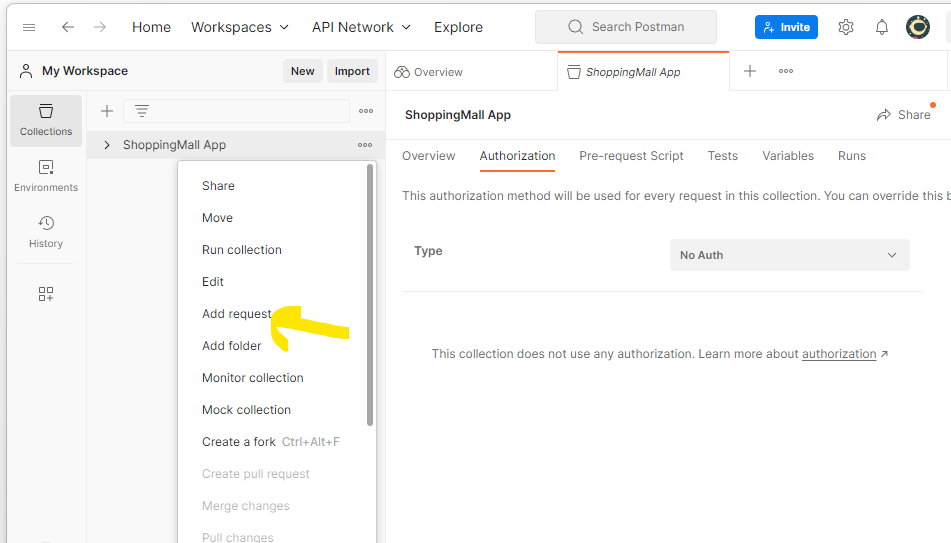
Task: Select ShoppingMall App collection row
Action: [236, 145]
